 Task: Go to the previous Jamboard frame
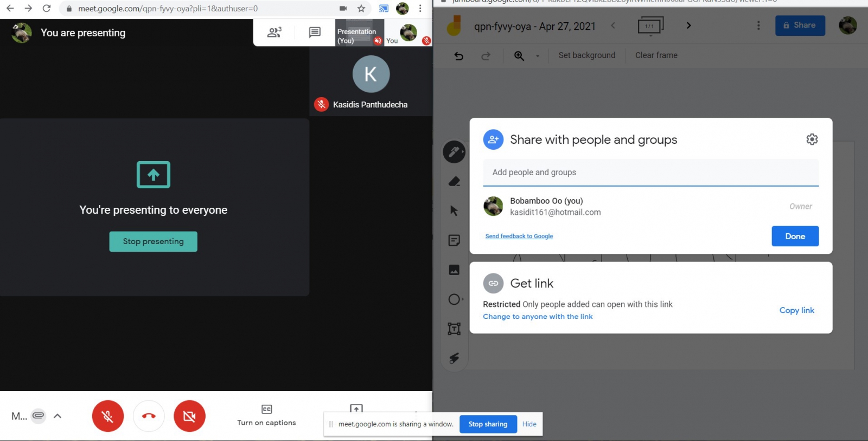[x=613, y=25]
